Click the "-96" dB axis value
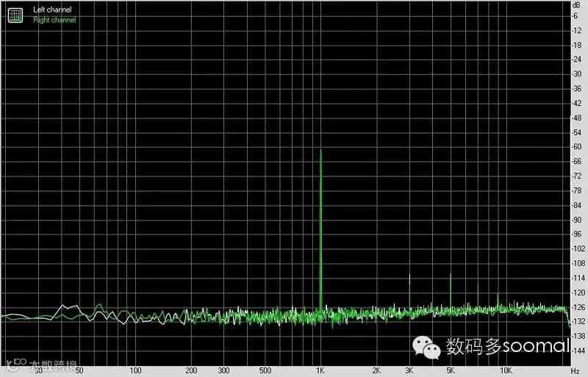This screenshot has width=588, height=377. 576,234
